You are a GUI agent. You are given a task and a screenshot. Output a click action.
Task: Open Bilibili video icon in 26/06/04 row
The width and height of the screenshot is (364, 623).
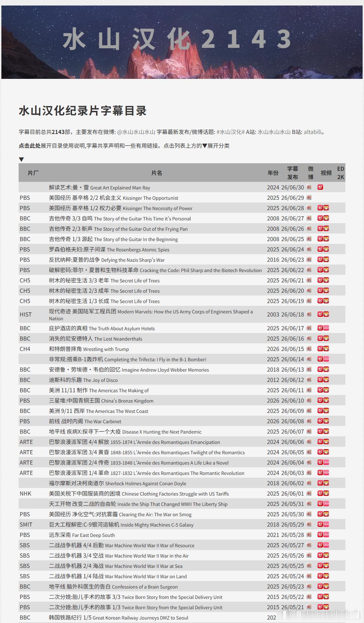point(326,462)
